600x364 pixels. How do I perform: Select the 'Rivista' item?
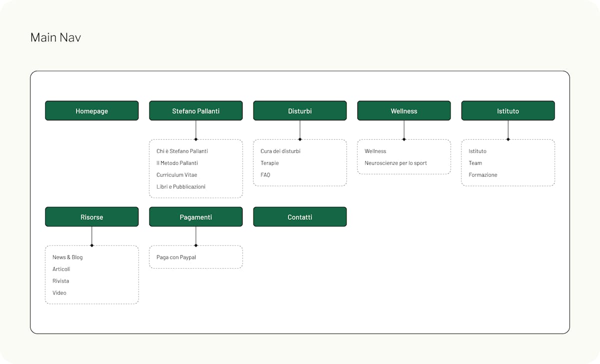pyautogui.click(x=60, y=281)
